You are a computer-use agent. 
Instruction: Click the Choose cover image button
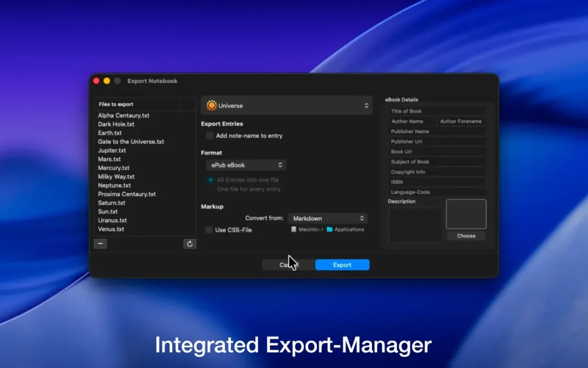point(466,236)
